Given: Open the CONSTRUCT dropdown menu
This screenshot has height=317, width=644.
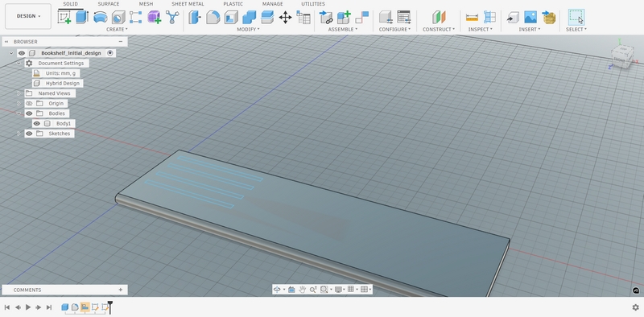Looking at the screenshot, I should (x=439, y=29).
